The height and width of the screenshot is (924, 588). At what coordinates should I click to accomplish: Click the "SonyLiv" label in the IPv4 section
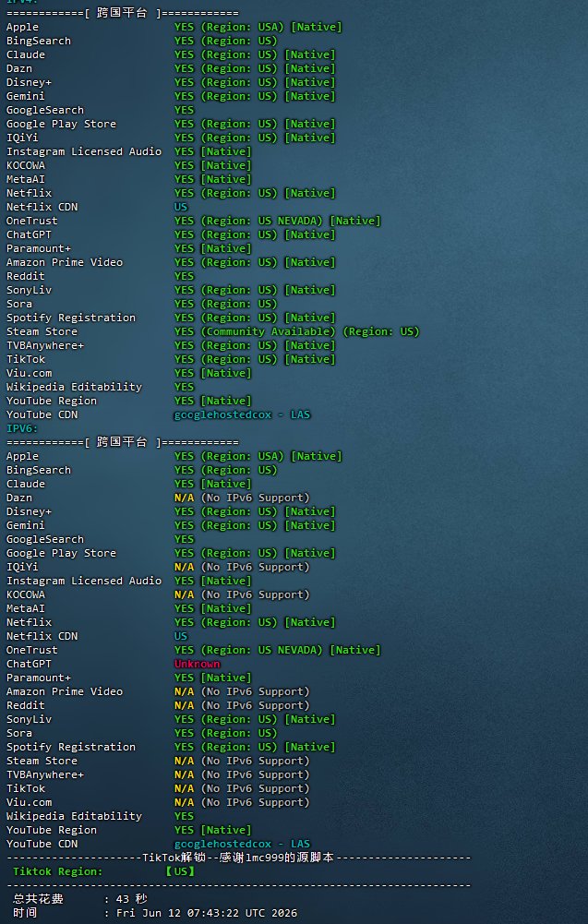[x=29, y=290]
